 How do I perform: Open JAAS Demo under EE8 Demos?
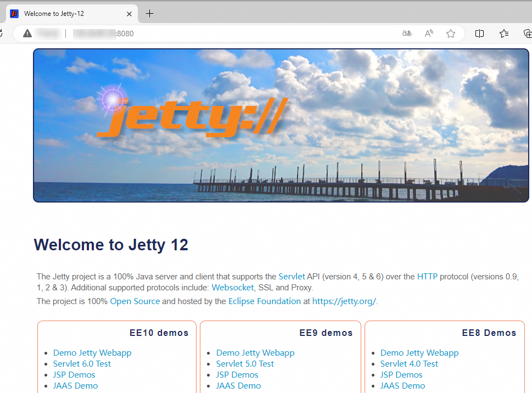click(402, 385)
